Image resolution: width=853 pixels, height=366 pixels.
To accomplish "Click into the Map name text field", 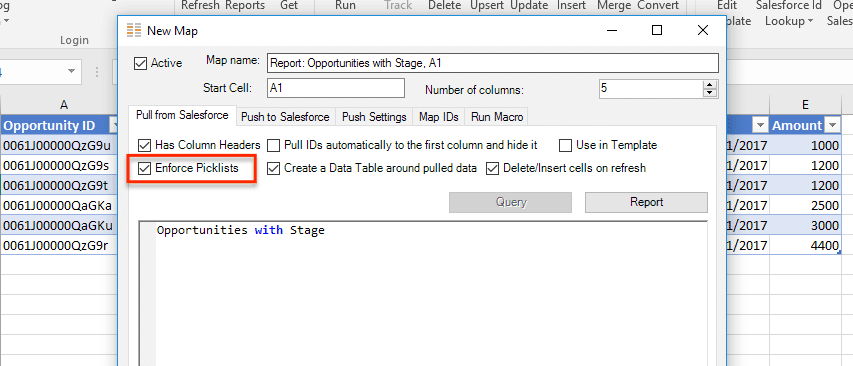I will pyautogui.click(x=493, y=63).
